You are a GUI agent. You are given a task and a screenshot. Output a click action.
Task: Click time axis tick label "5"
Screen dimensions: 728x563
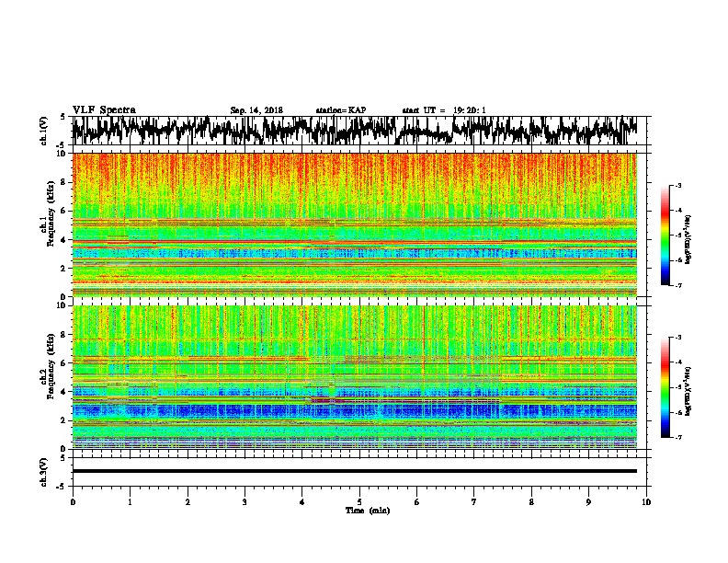tap(359, 502)
